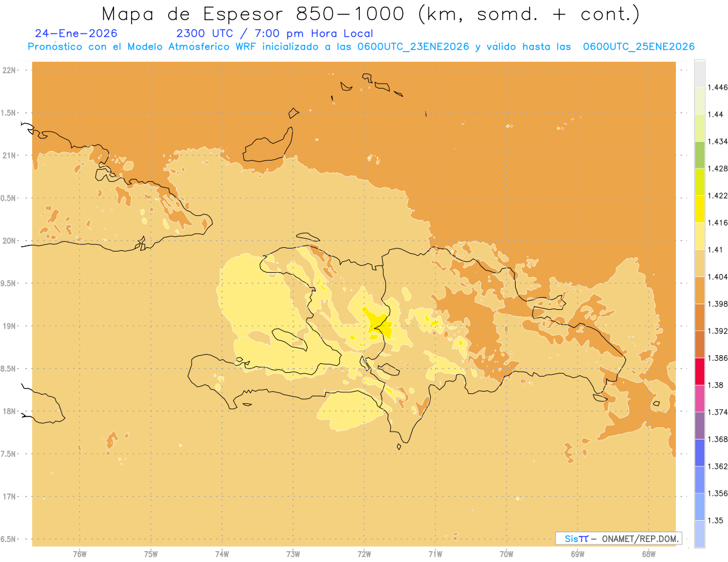Click the '74W' longitude label
Viewport: 728px width, 562px height.
(x=222, y=554)
